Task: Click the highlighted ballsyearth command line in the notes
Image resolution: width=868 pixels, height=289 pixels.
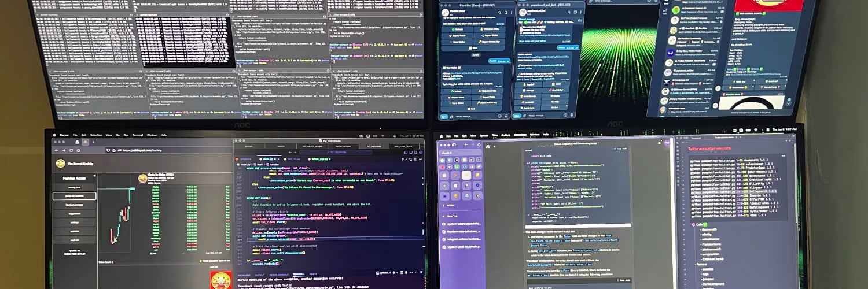Action: point(733,191)
